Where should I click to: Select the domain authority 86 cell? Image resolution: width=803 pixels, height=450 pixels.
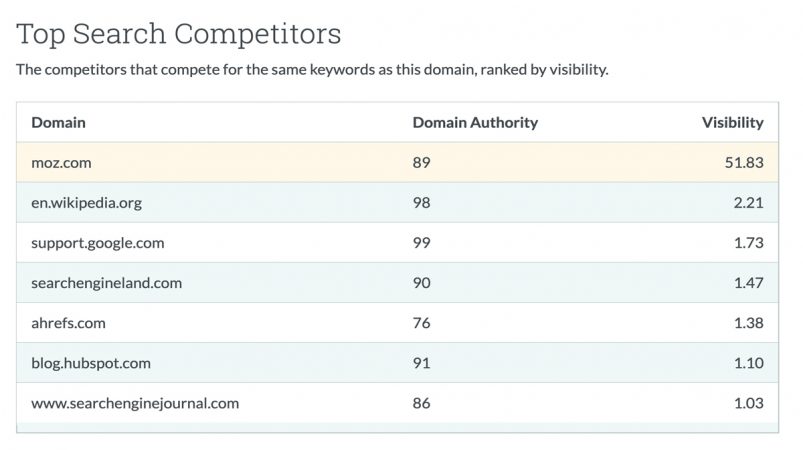tap(421, 403)
